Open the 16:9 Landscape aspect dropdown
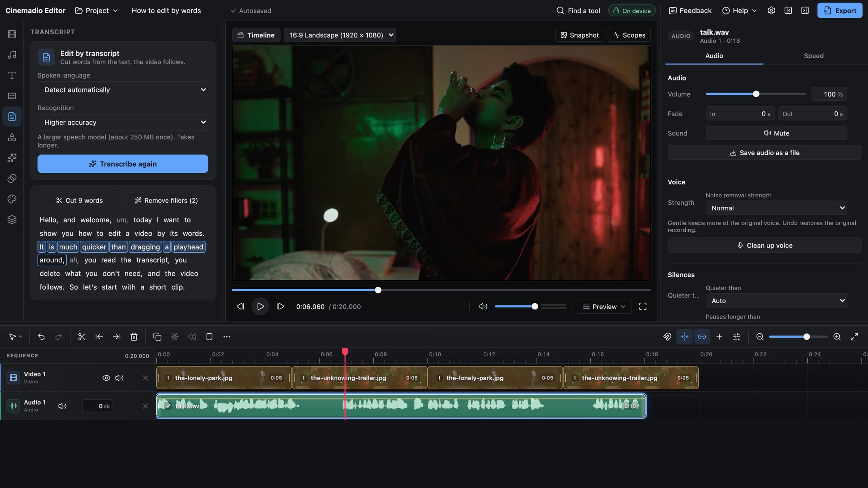This screenshot has width=868, height=488. coord(340,35)
